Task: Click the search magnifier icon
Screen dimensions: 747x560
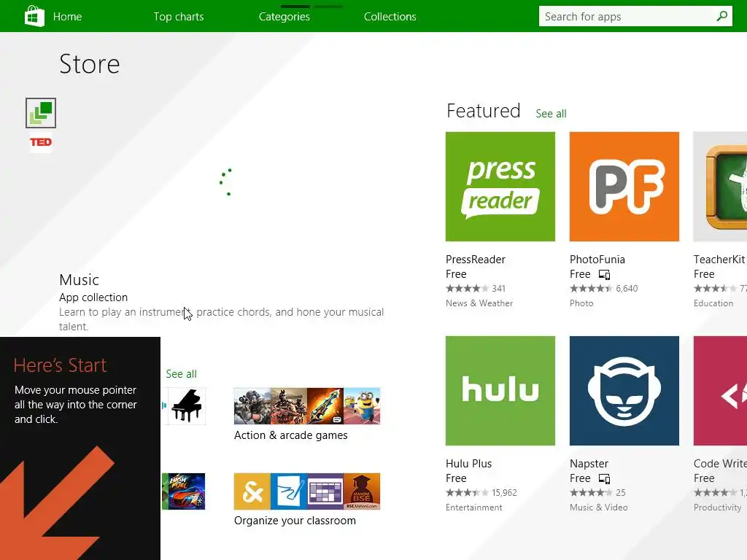Action: pos(721,16)
